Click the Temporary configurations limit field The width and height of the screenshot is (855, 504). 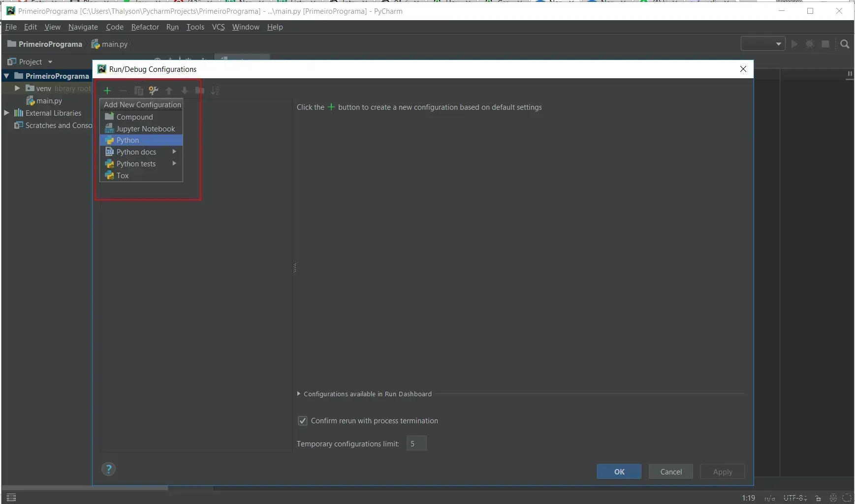click(x=416, y=443)
